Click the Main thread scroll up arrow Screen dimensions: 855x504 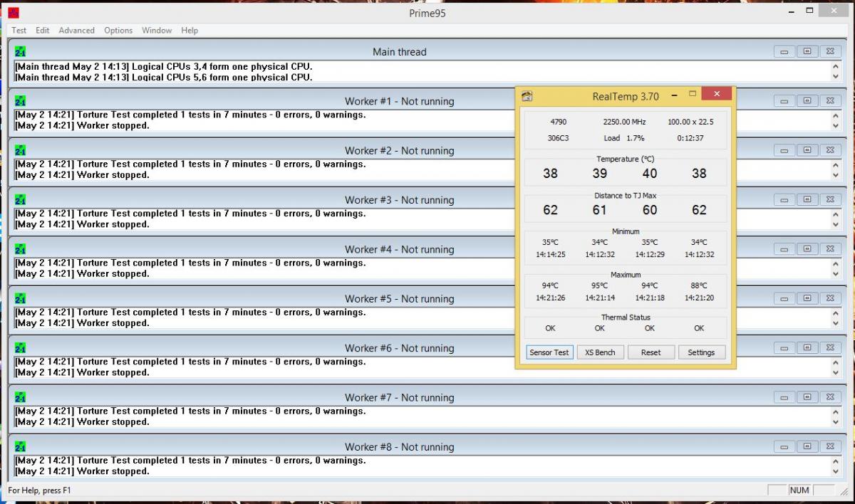click(836, 66)
